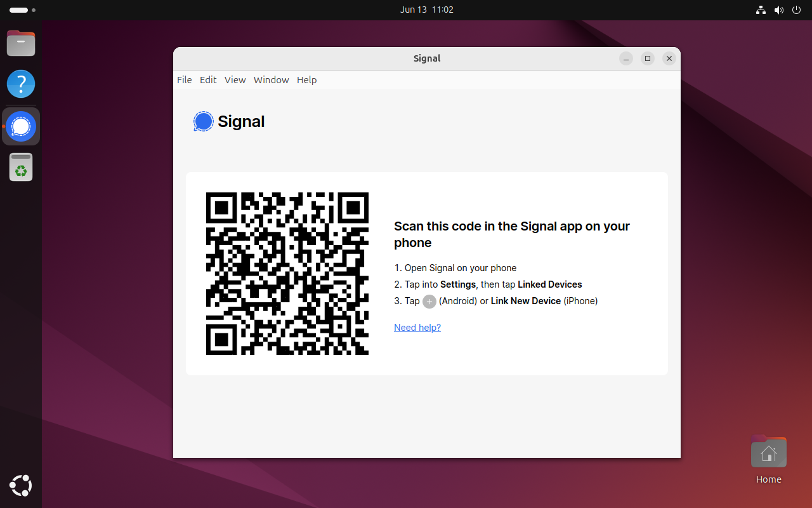Open the Window menu

pyautogui.click(x=271, y=80)
